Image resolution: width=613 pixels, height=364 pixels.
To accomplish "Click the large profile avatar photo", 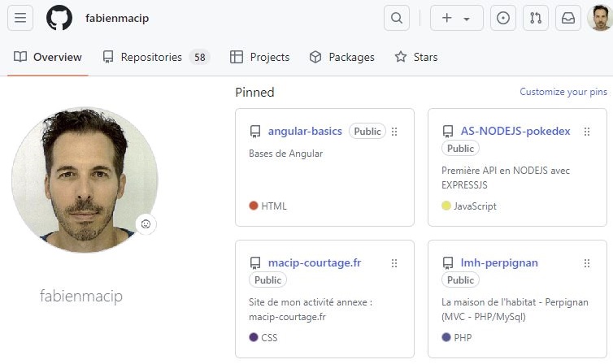I will [85, 180].
